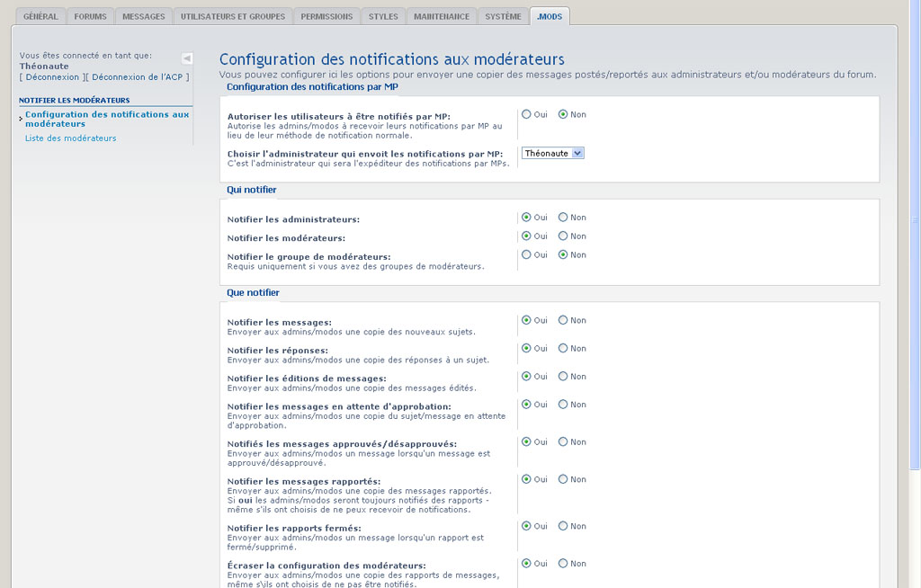Select Non for Notifier les modérateurs
Screen dimensions: 921x588
pyautogui.click(x=563, y=236)
